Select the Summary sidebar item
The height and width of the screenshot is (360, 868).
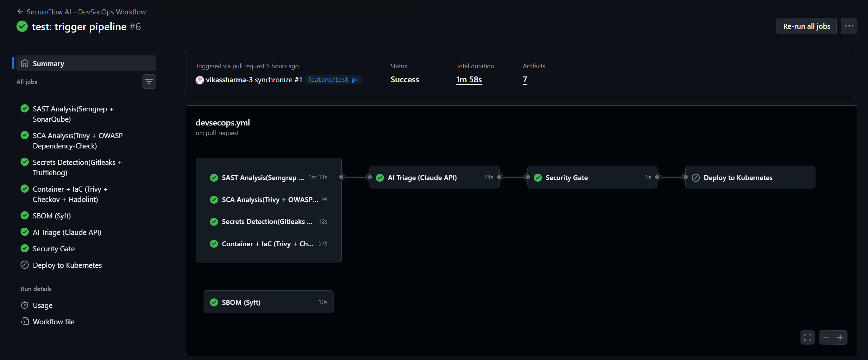tap(86, 63)
